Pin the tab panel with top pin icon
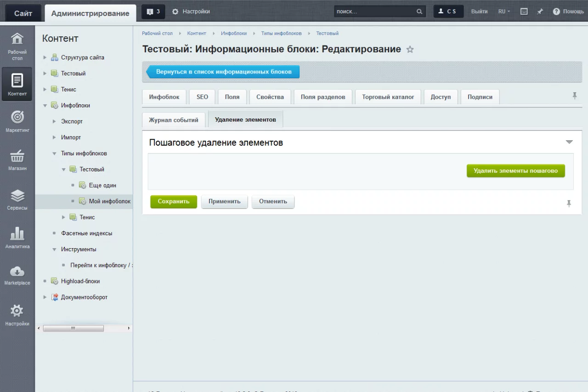Viewport: 588px width, 392px height. tap(574, 96)
